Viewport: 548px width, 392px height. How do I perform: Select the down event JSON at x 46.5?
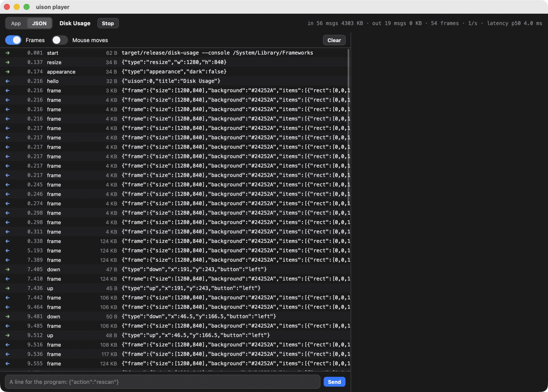click(x=199, y=316)
